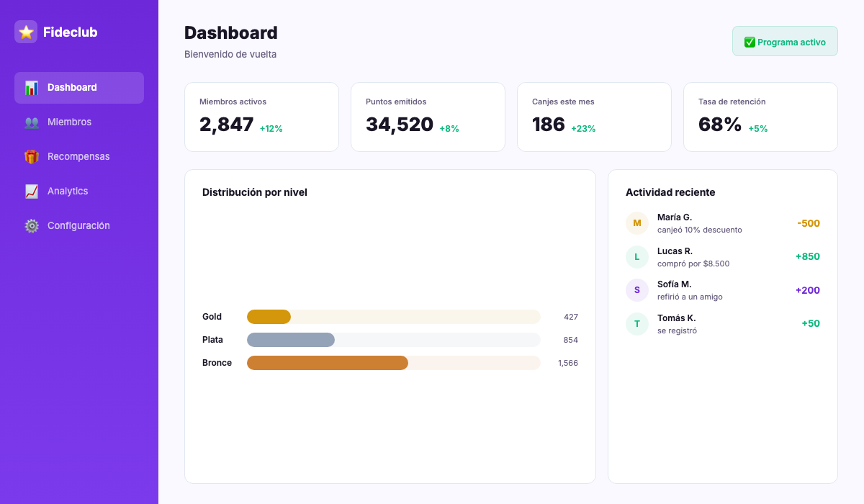Click the Programa activo button
Image resolution: width=864 pixels, height=504 pixels.
click(x=785, y=41)
